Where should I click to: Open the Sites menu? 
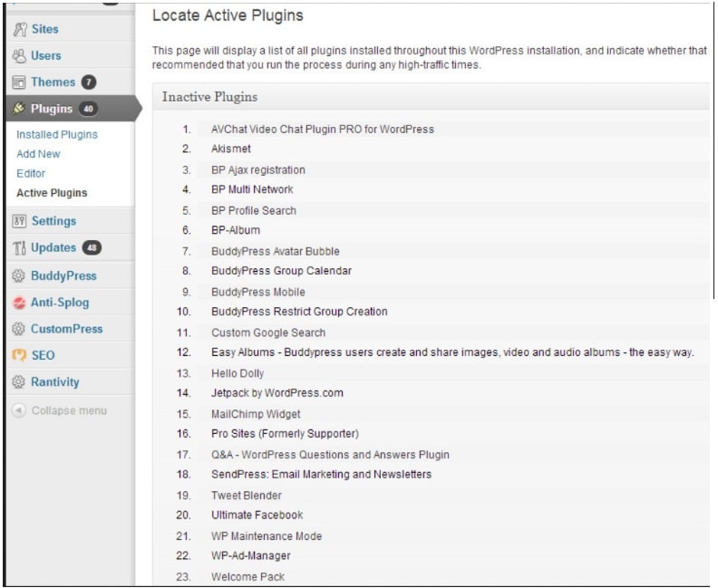tap(45, 29)
